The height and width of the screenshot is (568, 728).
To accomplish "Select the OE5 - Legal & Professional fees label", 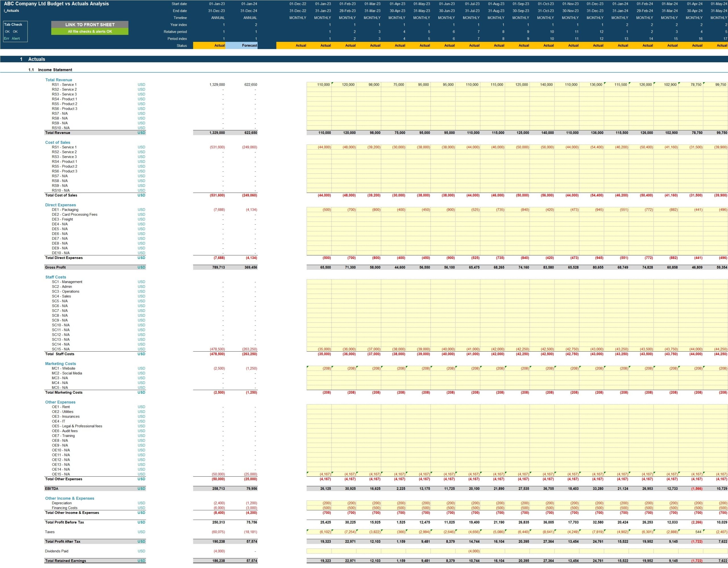I will pyautogui.click(x=77, y=426).
